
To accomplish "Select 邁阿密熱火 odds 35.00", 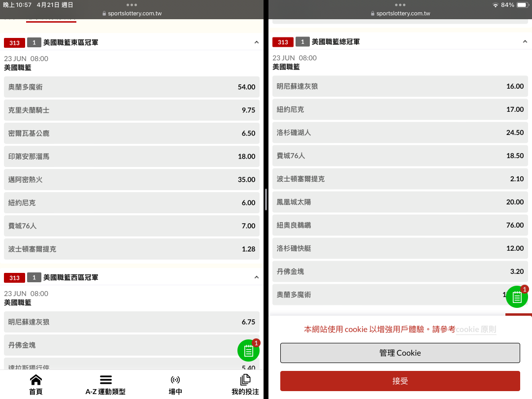I will coord(132,179).
